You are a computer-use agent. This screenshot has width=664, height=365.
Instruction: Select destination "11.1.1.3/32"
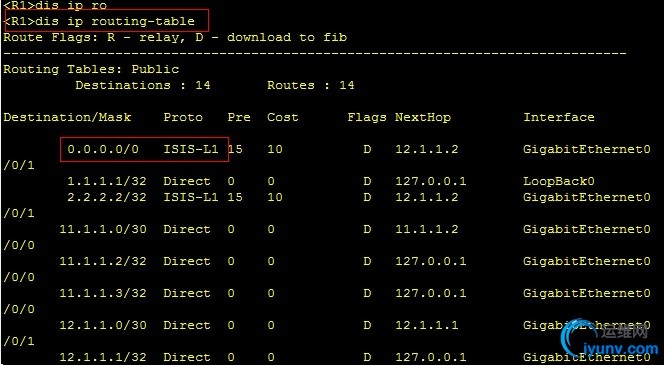103,293
